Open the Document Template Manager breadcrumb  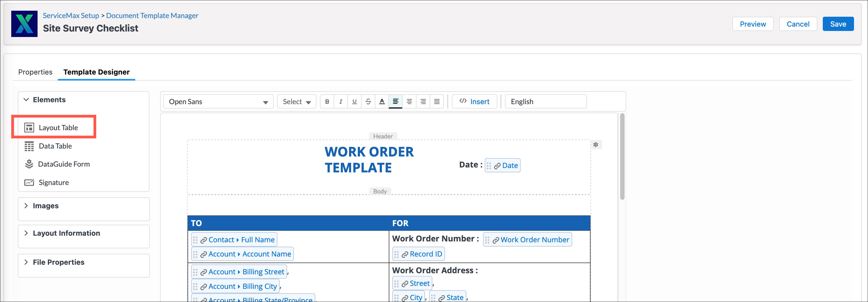(x=152, y=16)
